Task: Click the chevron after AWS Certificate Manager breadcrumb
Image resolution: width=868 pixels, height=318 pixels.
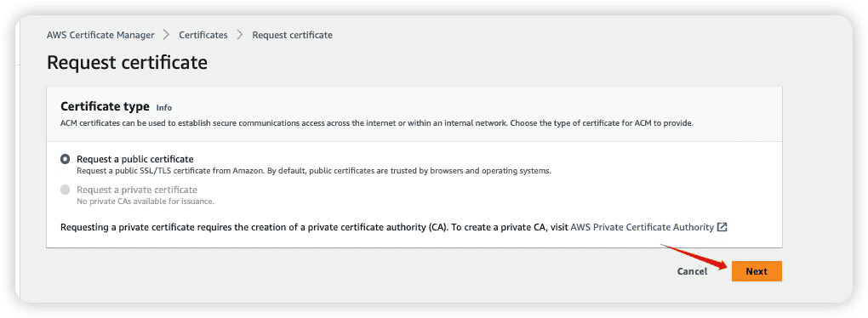Action: tap(167, 35)
